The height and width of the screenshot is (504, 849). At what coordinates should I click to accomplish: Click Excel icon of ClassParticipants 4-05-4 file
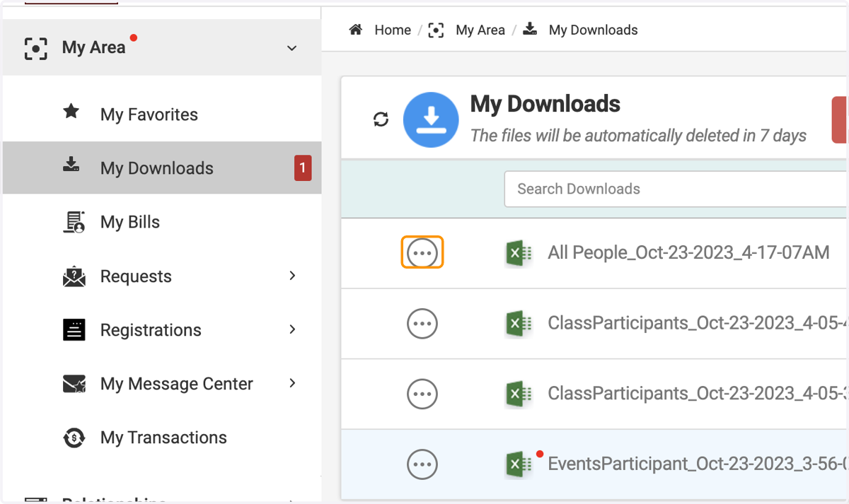(519, 323)
